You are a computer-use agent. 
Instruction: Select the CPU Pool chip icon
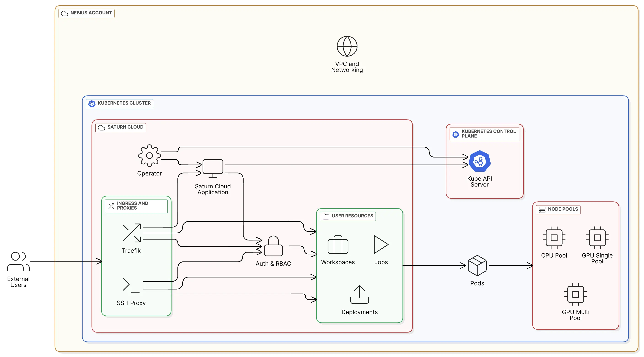click(554, 238)
